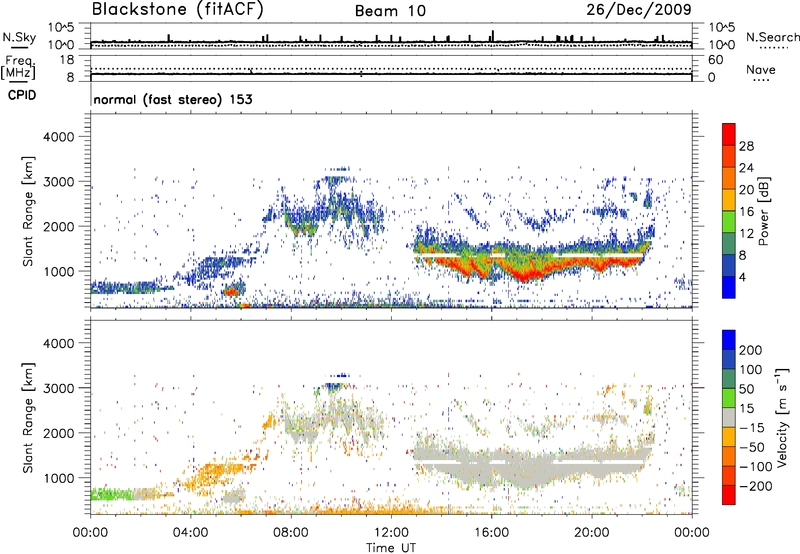This screenshot has height=554, width=800.
Task: Click the 'N.Sky' legend label
Action: [19, 37]
